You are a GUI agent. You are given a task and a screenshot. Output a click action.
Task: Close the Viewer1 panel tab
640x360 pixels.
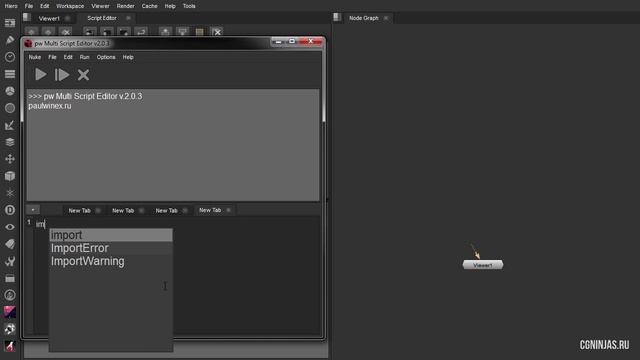click(x=68, y=18)
